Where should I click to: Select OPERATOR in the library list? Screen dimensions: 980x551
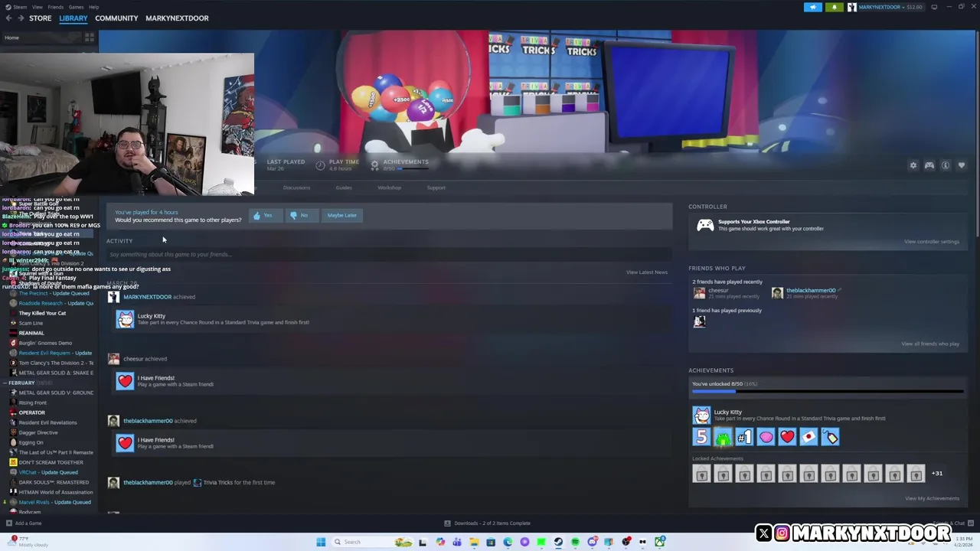point(31,412)
